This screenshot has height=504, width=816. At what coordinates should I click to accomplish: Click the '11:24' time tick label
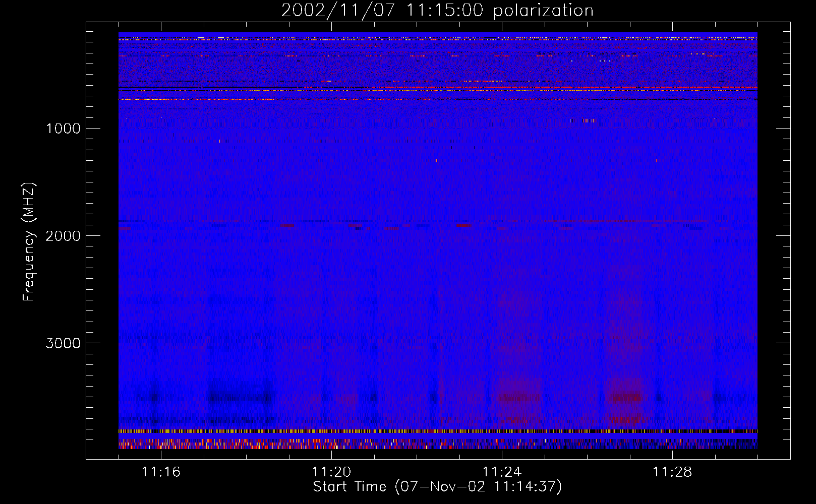pos(502,472)
